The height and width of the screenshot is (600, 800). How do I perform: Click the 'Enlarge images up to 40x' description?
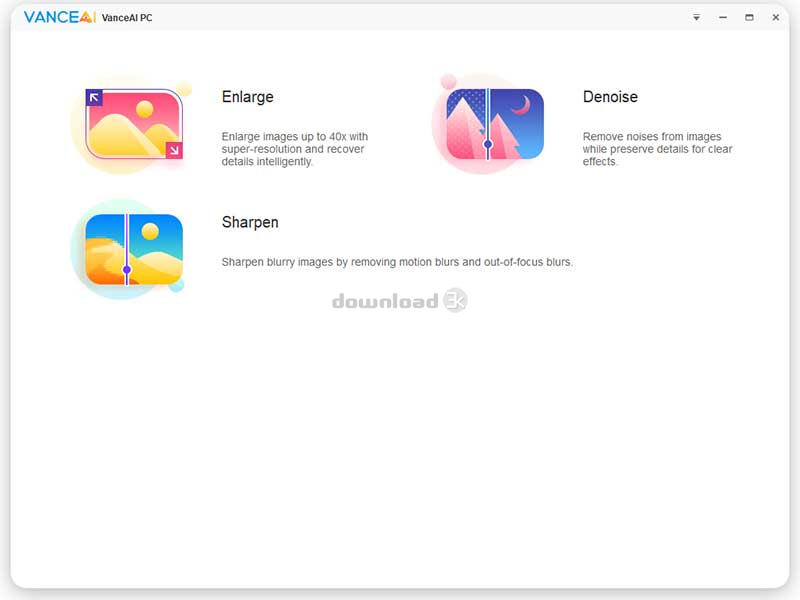tap(294, 149)
